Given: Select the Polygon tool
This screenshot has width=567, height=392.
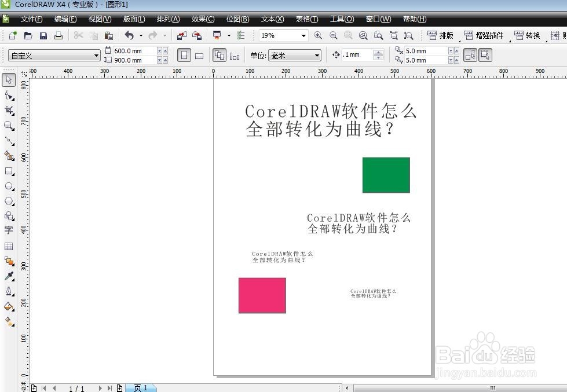Looking at the screenshot, I should tap(9, 201).
